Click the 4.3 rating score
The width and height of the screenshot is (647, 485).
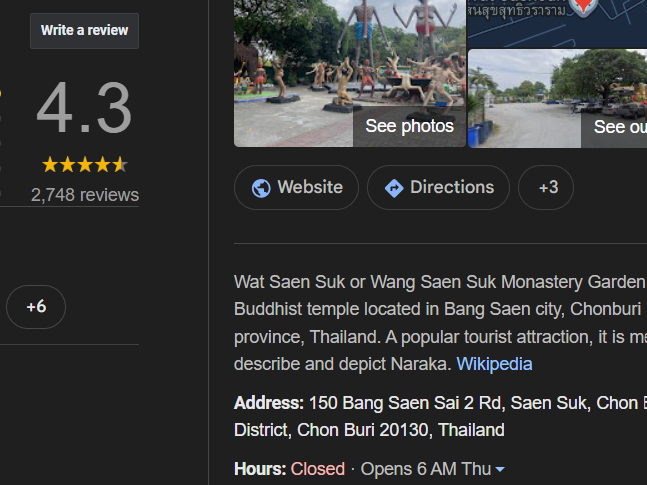pos(85,110)
